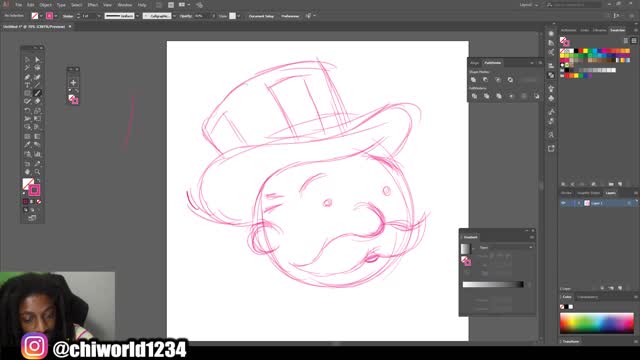
Task: Open the Asset Export panel icon
Action: click(551, 148)
